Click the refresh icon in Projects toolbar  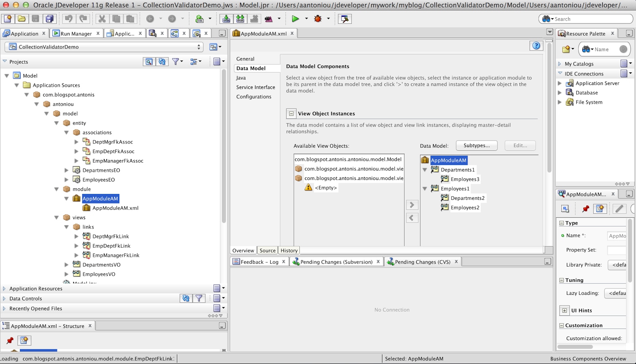click(162, 62)
